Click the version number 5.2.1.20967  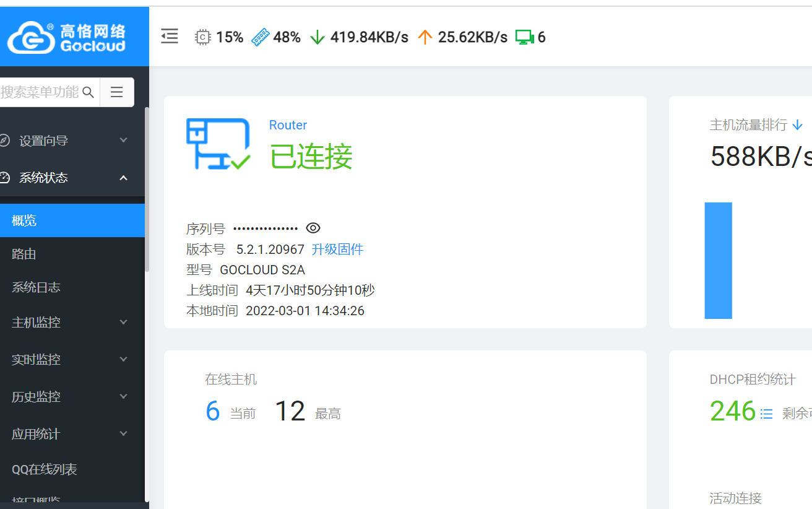270,250
